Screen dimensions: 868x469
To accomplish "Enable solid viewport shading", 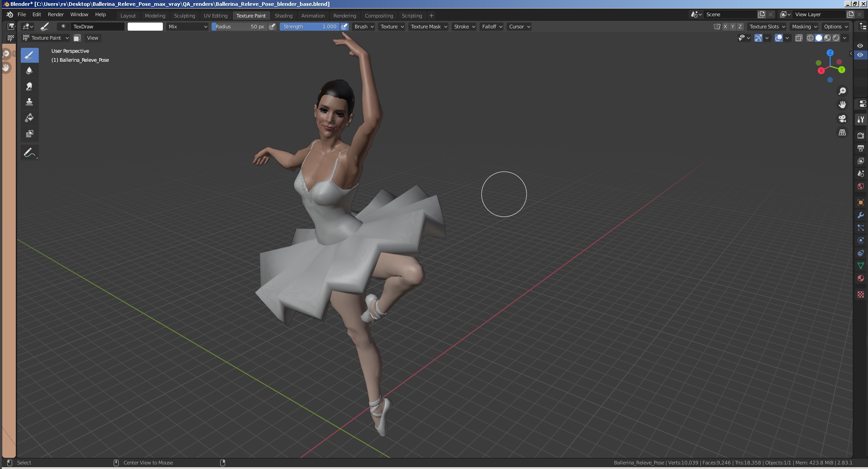I will pos(819,38).
